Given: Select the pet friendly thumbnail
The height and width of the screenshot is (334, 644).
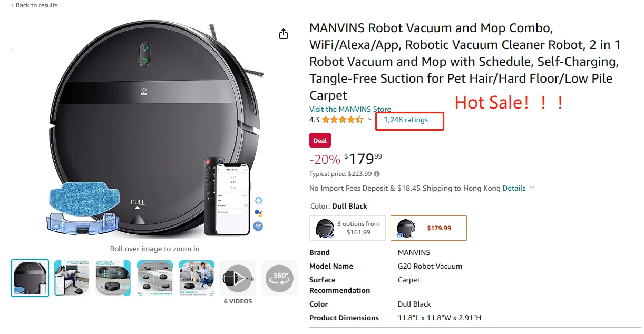Looking at the screenshot, I should [x=196, y=278].
